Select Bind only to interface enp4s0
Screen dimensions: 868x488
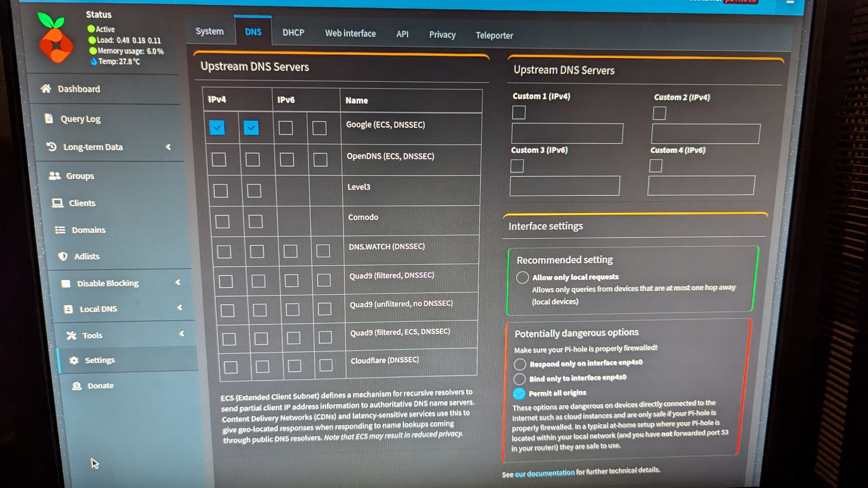[x=519, y=379]
